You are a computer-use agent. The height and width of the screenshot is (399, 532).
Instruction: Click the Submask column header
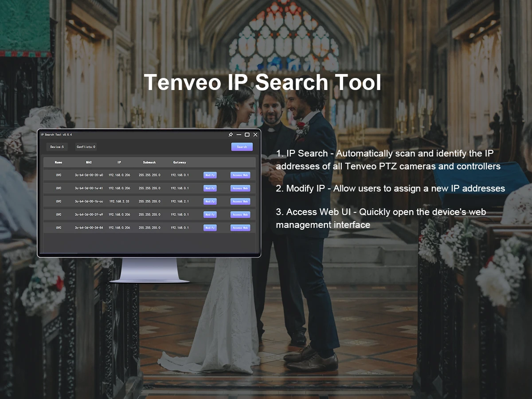(x=149, y=162)
